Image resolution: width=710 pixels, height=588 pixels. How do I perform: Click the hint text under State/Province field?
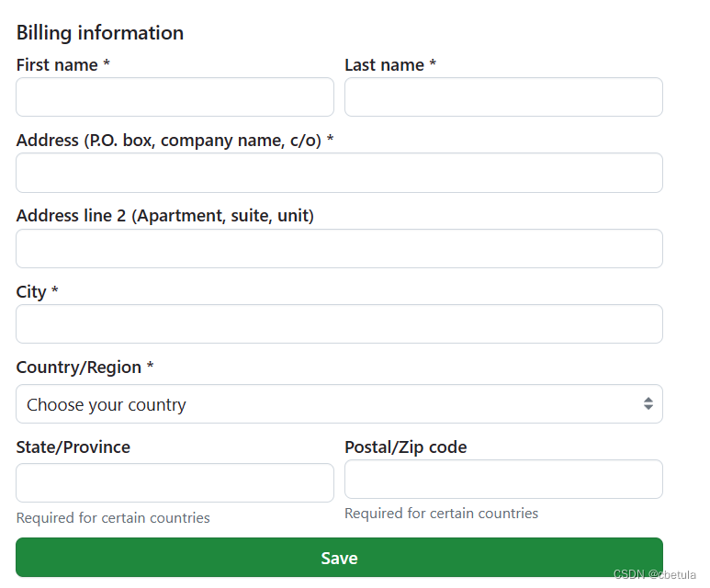click(x=113, y=518)
